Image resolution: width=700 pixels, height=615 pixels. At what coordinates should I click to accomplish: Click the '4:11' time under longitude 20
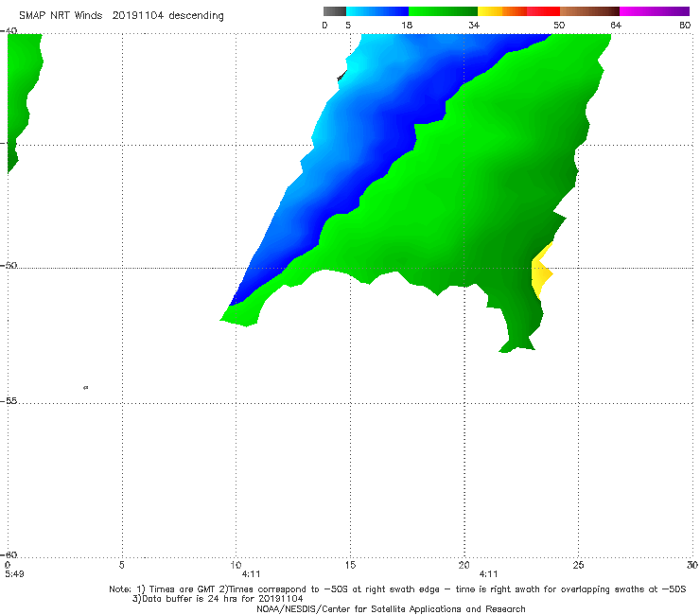pos(488,574)
